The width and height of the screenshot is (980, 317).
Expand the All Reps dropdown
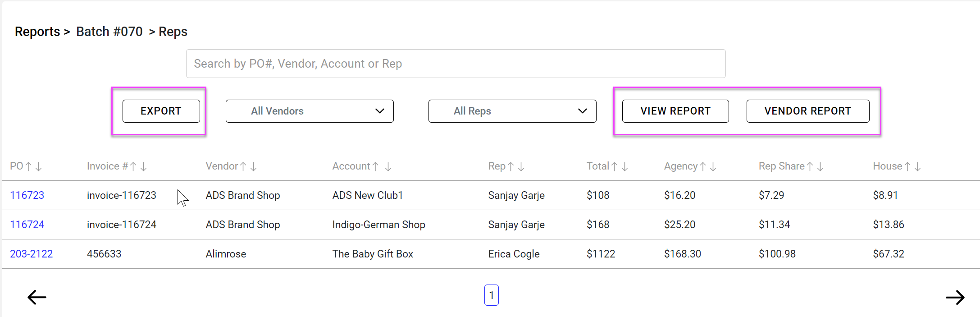(x=512, y=111)
